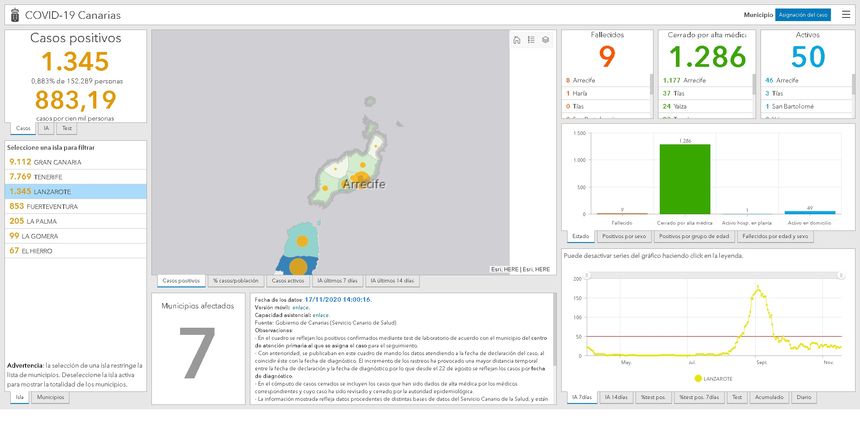
Task: Switch to Municipios tab
Action: tap(52, 397)
